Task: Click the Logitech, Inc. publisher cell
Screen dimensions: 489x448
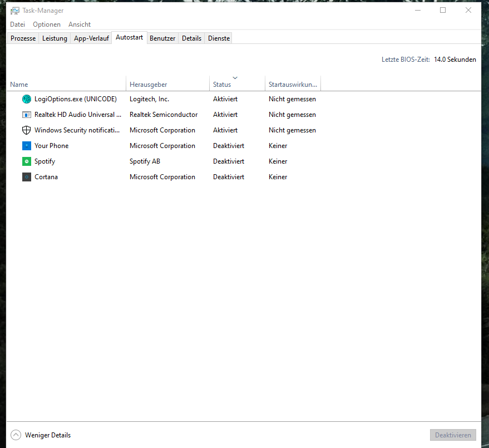Action: pyautogui.click(x=149, y=99)
